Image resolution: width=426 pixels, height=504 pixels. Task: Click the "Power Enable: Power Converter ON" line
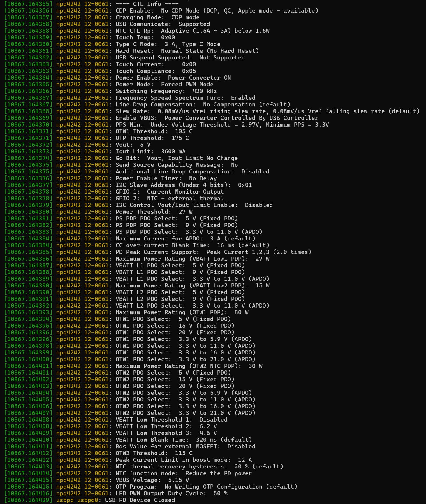click(173, 78)
